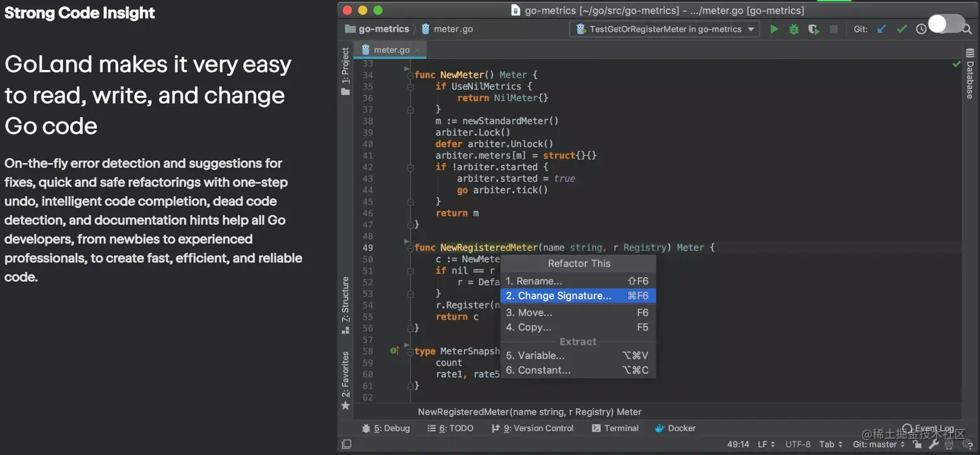Run with coverage using the shield icon

tap(813, 29)
